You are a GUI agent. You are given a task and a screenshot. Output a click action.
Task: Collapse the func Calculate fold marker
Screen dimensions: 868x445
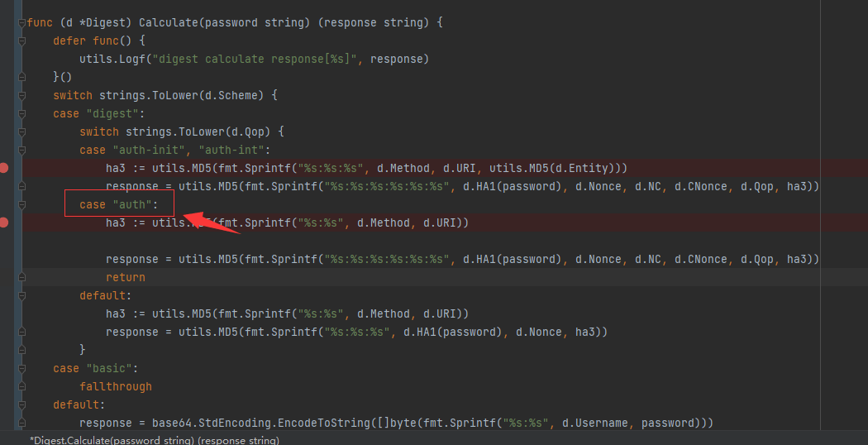pos(21,22)
